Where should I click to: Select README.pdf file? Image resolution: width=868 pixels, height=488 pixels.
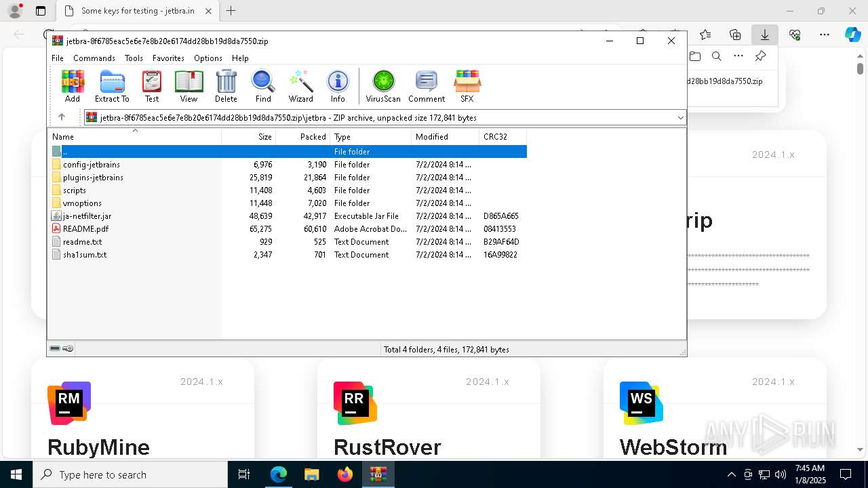click(288, 229)
